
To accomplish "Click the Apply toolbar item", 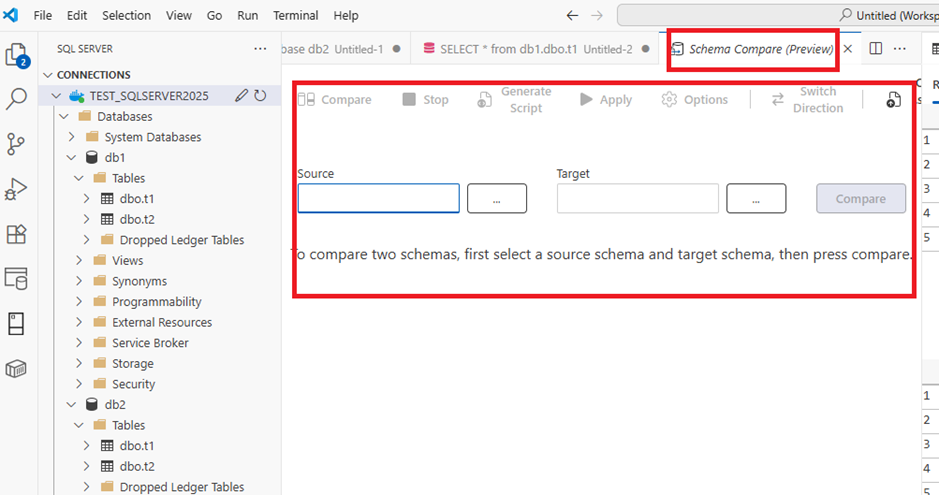I will (605, 99).
